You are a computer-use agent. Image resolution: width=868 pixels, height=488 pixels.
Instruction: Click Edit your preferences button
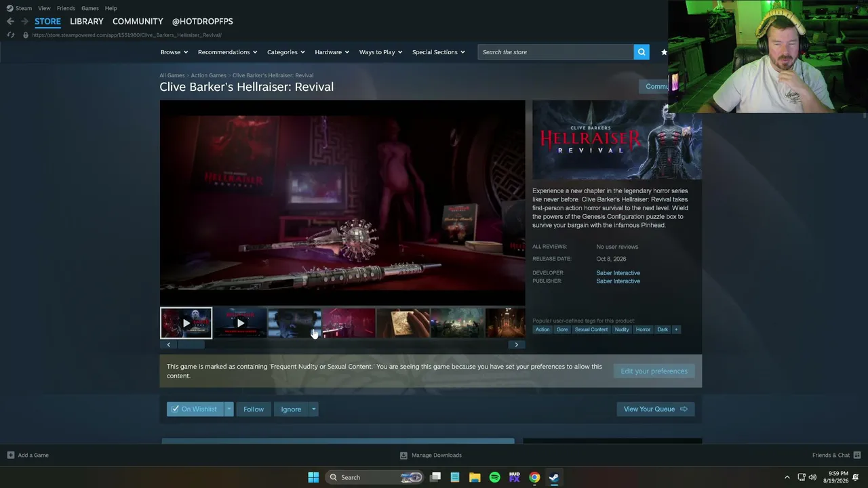pyautogui.click(x=654, y=371)
